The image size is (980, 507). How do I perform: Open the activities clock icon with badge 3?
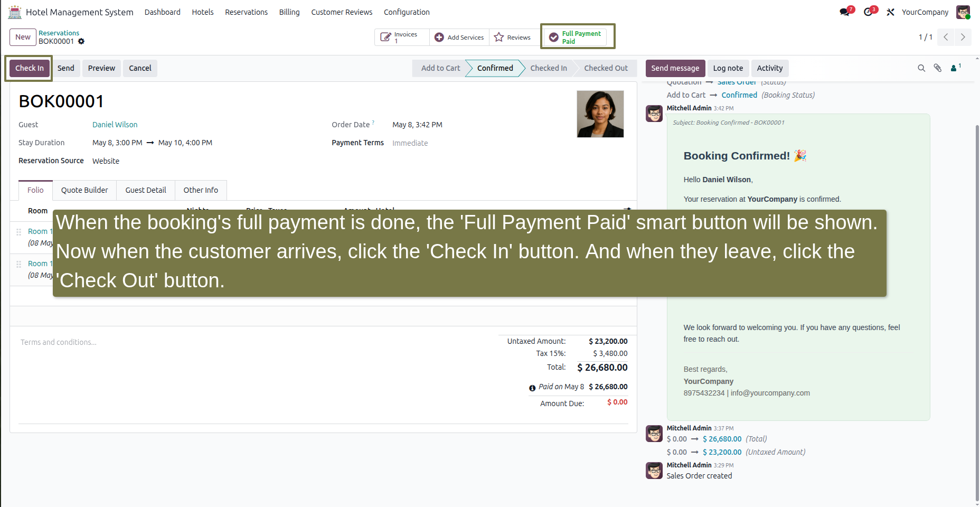click(869, 12)
